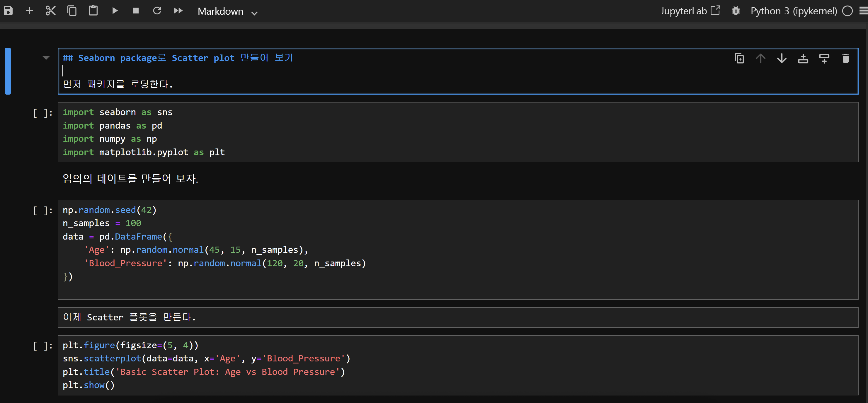Delete the active cell with trash icon
Viewport: 868px width, 403px height.
(x=845, y=59)
